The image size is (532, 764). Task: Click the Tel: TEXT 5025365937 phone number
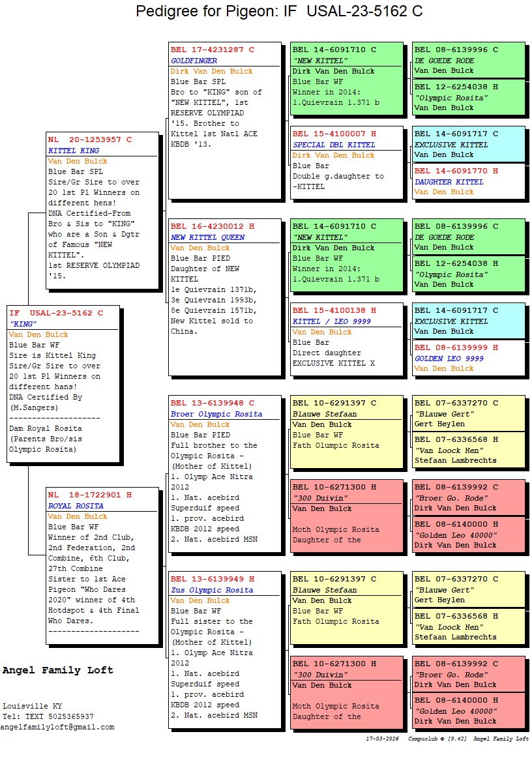coord(48,716)
